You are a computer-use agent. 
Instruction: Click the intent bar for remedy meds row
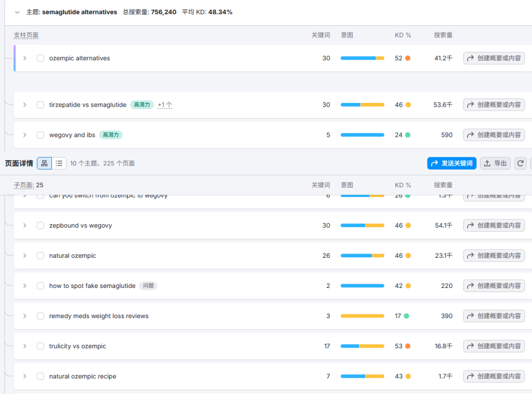362,316
